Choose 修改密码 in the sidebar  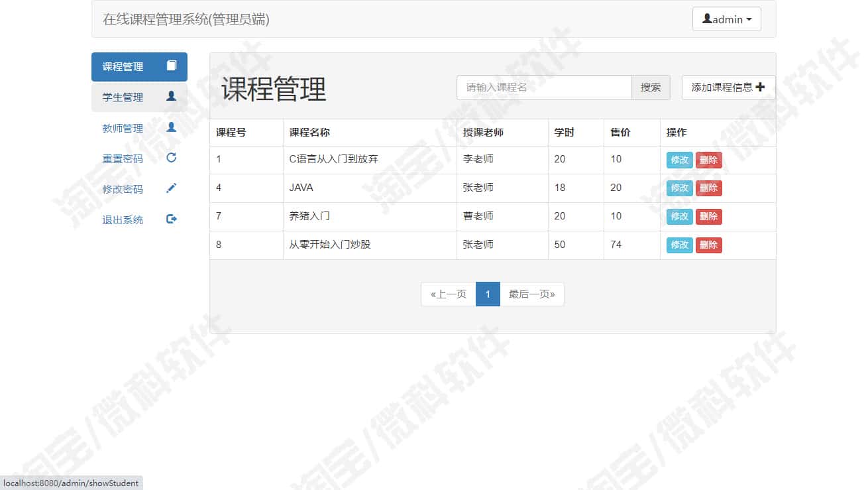(139, 189)
